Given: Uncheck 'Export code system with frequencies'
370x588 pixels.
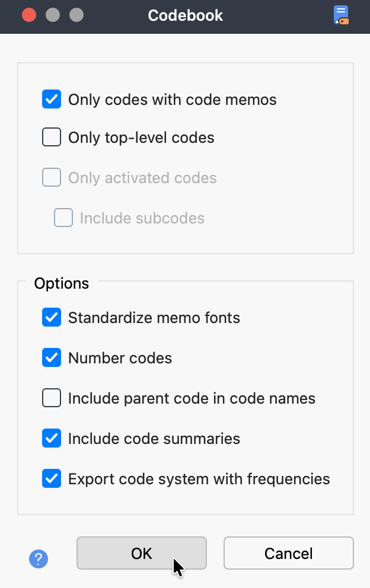Looking at the screenshot, I should [x=52, y=478].
